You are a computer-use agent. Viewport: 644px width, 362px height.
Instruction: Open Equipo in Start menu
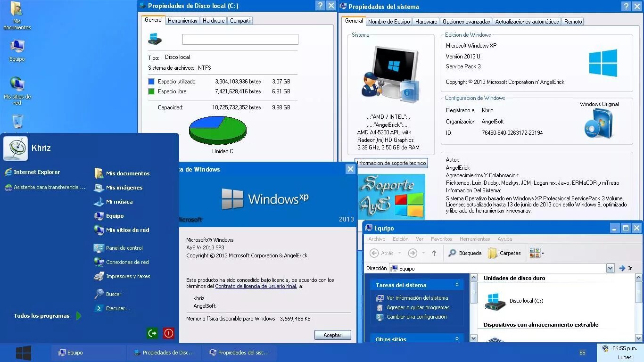pyautogui.click(x=109, y=216)
